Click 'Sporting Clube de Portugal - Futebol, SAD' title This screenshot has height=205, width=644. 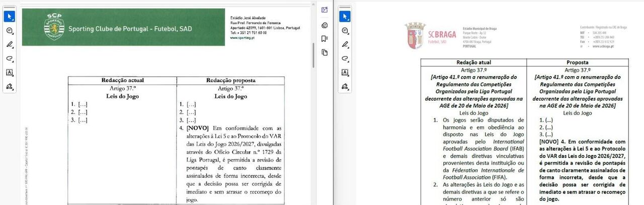click(130, 29)
